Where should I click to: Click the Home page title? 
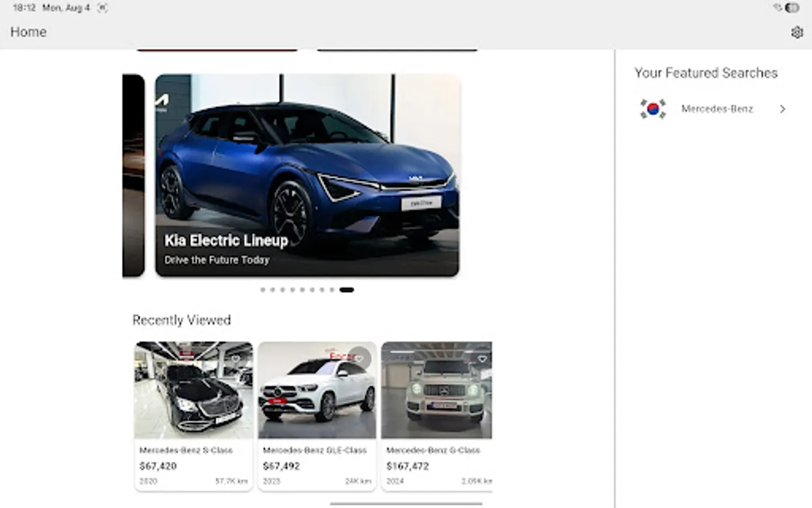click(x=28, y=32)
